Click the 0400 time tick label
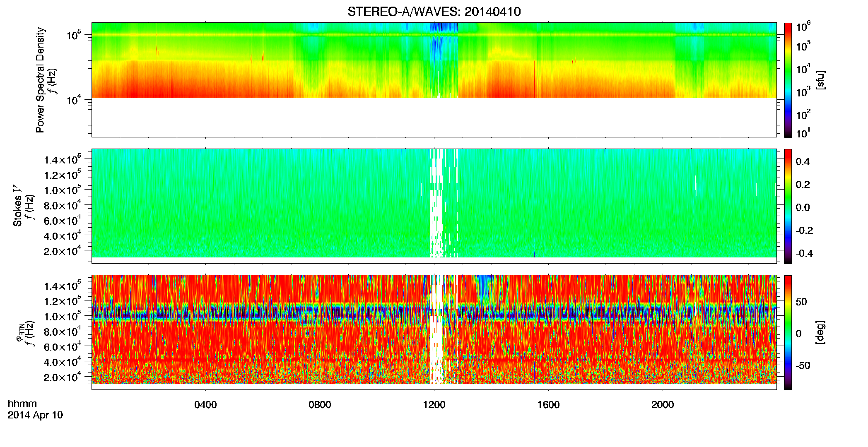868x447 pixels. point(205,405)
